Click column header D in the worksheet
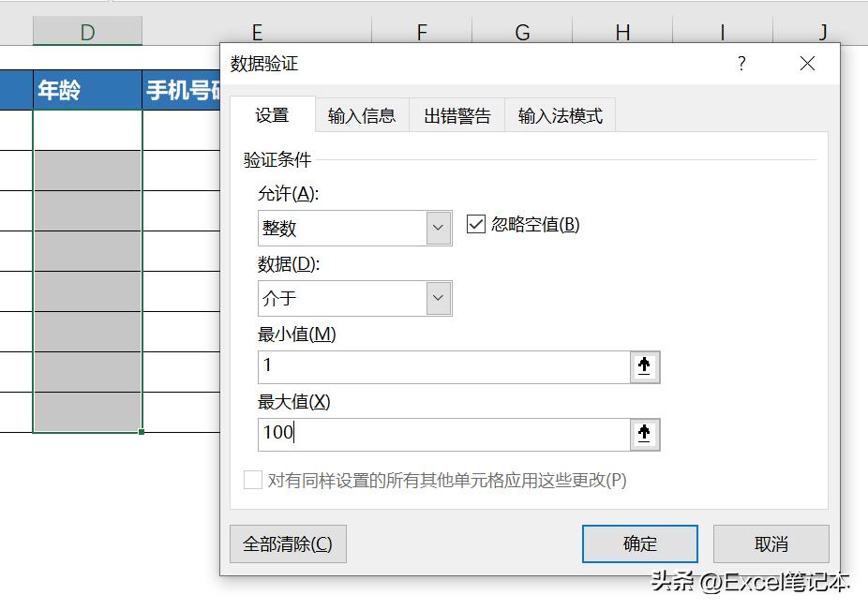The width and height of the screenshot is (868, 610). pos(87,31)
